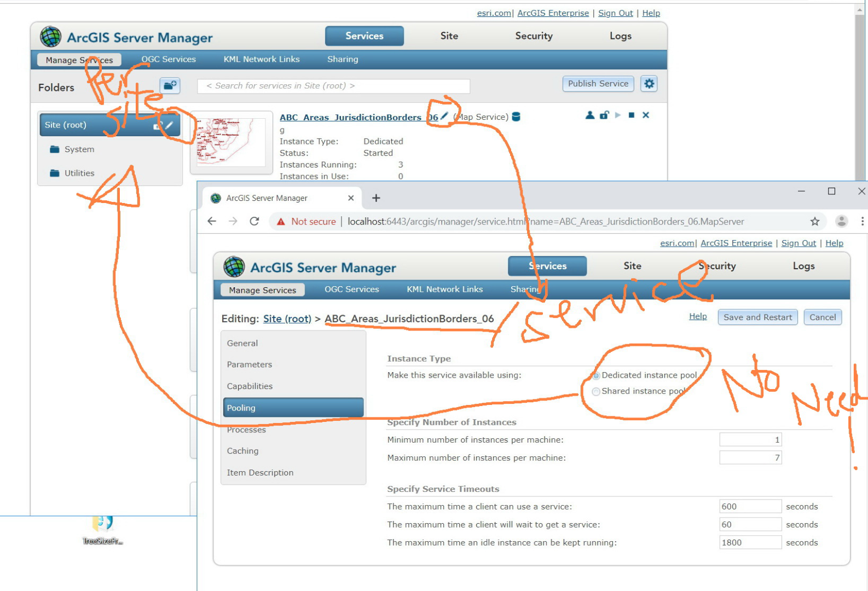Click the client wait time field (60)
868x591 pixels.
pos(751,525)
